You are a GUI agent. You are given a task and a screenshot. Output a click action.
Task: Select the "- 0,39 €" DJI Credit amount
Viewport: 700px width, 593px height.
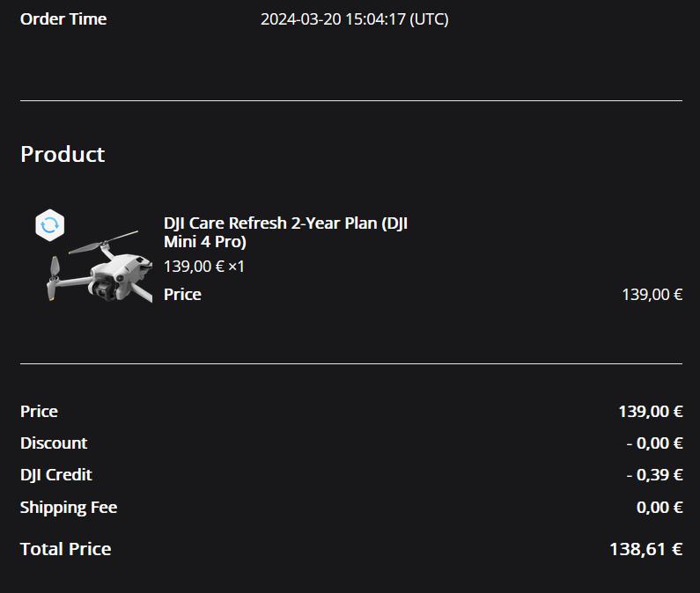[x=654, y=475]
